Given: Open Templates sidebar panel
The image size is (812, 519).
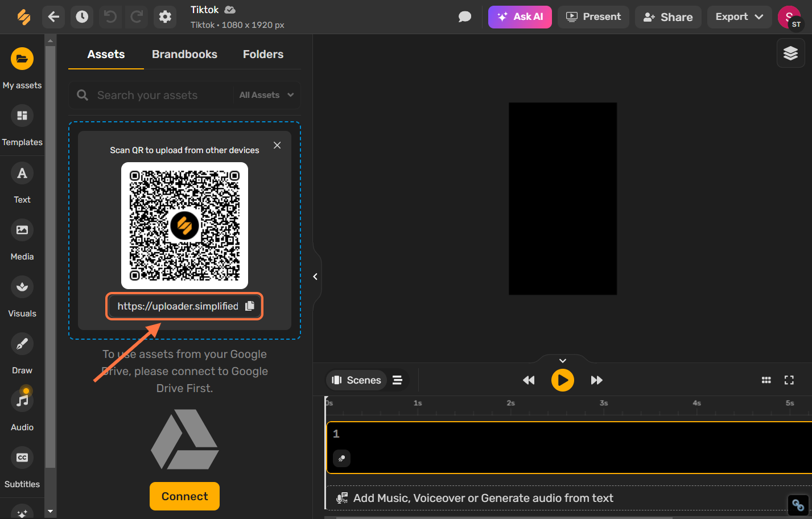Looking at the screenshot, I should (x=22, y=125).
